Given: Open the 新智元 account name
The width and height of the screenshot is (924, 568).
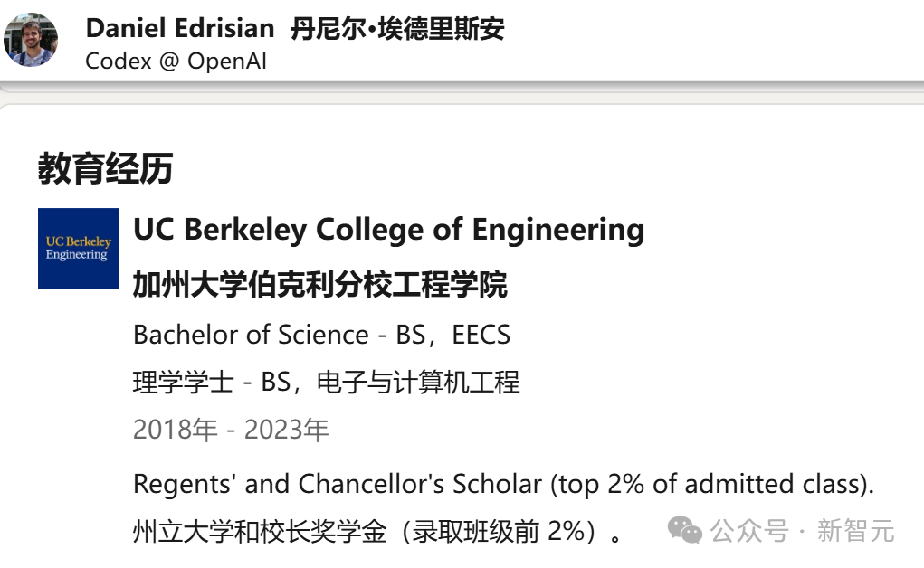Looking at the screenshot, I should click(x=855, y=531).
